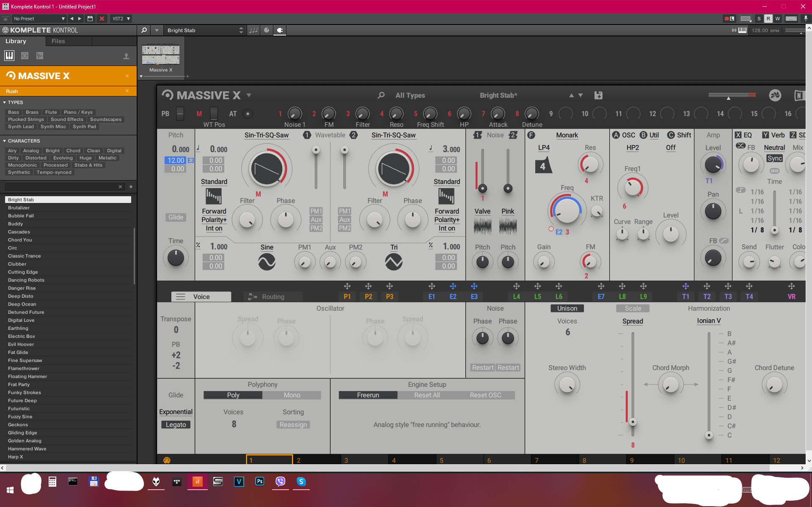Pin the plugin window
Screen dimensions: 812x507
click(805, 19)
